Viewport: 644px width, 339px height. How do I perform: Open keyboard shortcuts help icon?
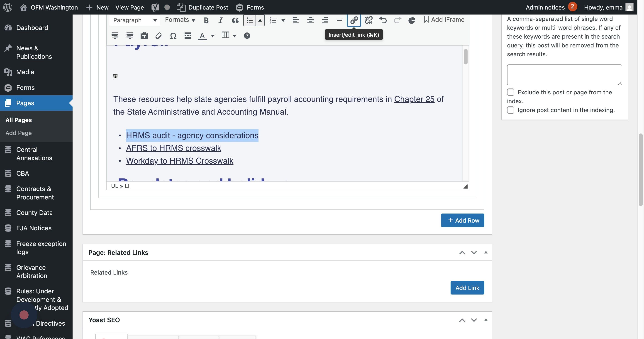point(247,36)
